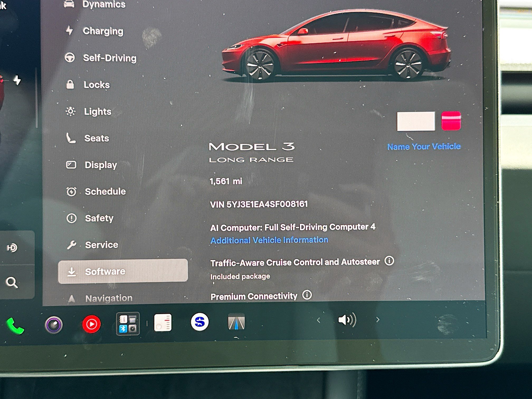Tap the 1,561 mi odometer reading

226,181
